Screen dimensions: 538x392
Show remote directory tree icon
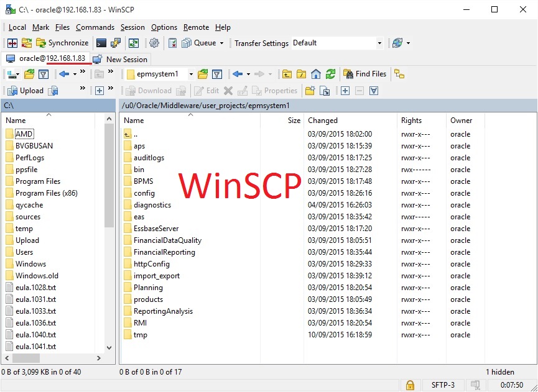399,74
